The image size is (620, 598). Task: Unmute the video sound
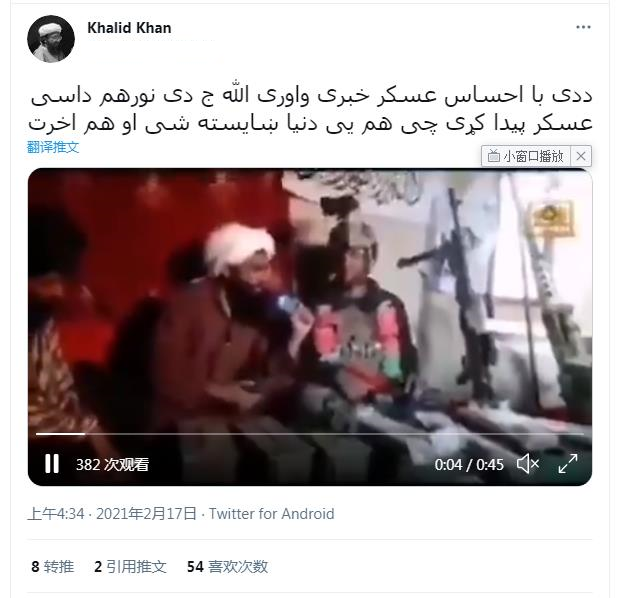[528, 464]
